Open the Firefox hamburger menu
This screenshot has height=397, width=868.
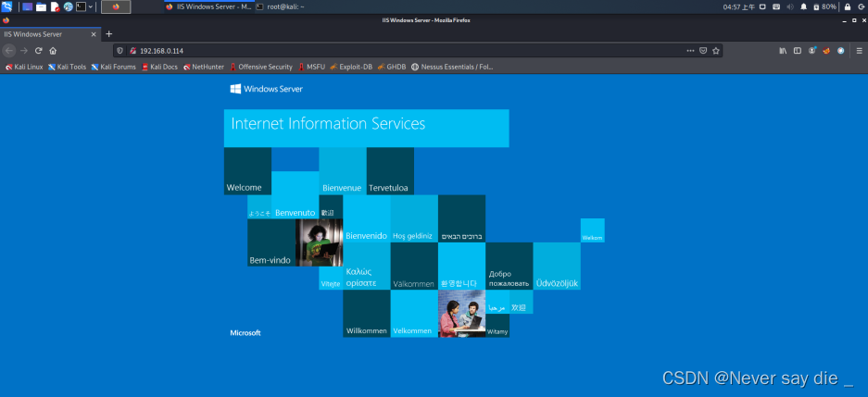tap(859, 51)
